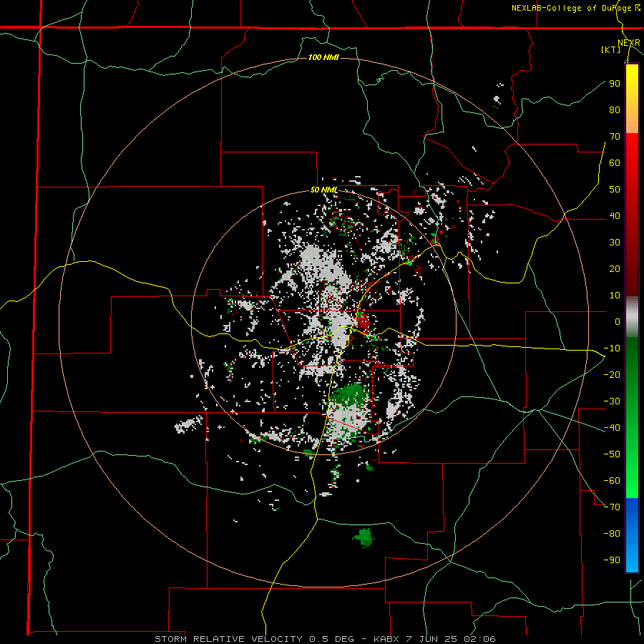Click the 40 knot value on the scale

coord(615,215)
